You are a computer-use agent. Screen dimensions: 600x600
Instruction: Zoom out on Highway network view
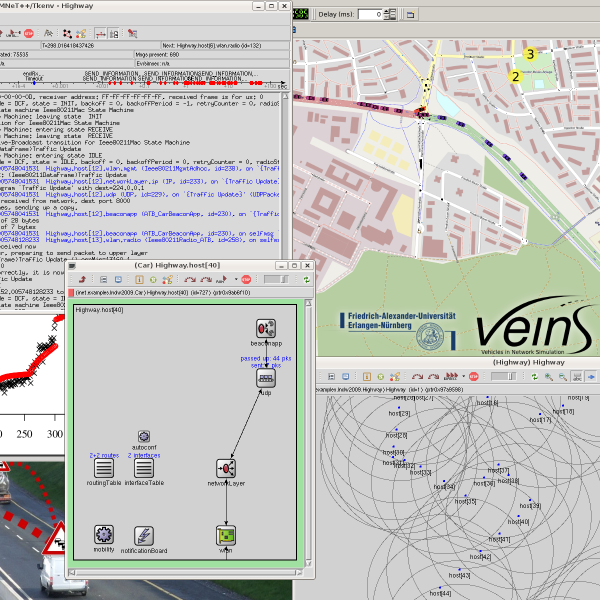coord(562,377)
